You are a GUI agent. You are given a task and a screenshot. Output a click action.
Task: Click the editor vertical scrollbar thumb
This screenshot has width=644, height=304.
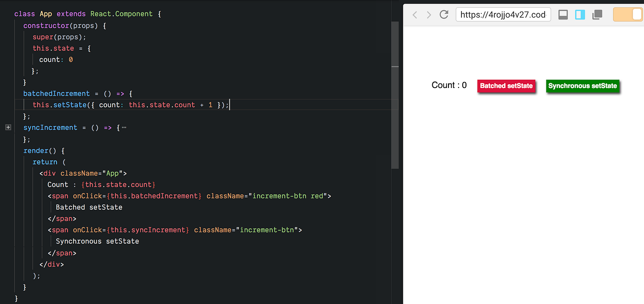point(395,94)
